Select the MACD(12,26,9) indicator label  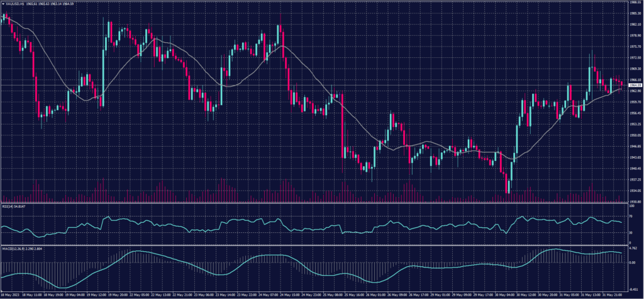(x=13, y=249)
